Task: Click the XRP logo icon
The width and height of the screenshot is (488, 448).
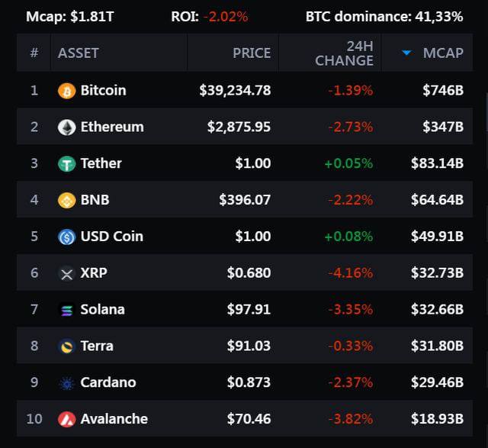Action: click(67, 273)
